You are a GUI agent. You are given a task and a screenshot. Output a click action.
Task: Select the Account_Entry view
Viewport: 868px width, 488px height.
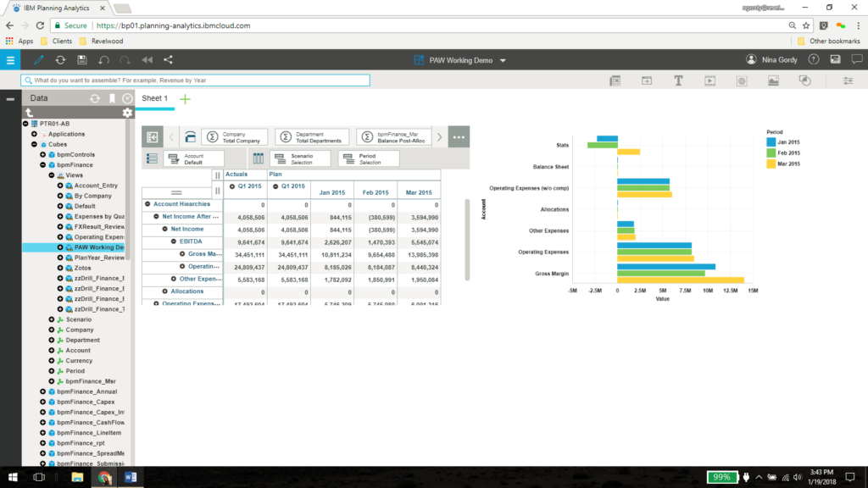pos(96,186)
